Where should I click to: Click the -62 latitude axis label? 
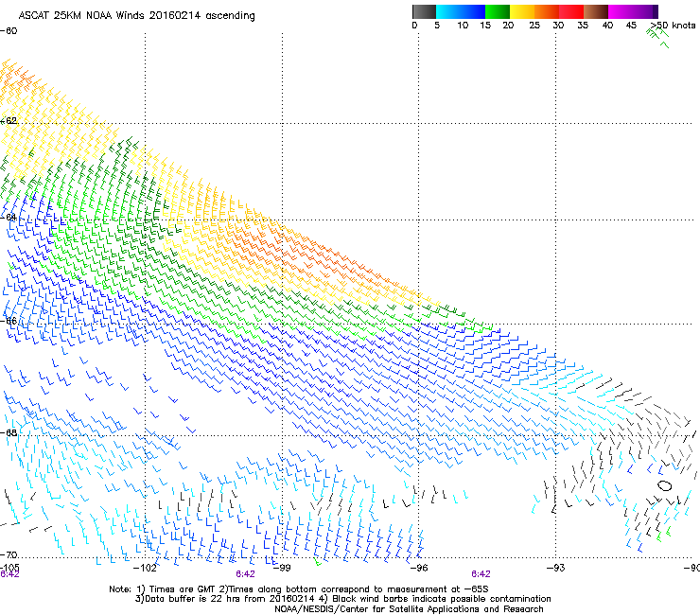tap(9, 121)
